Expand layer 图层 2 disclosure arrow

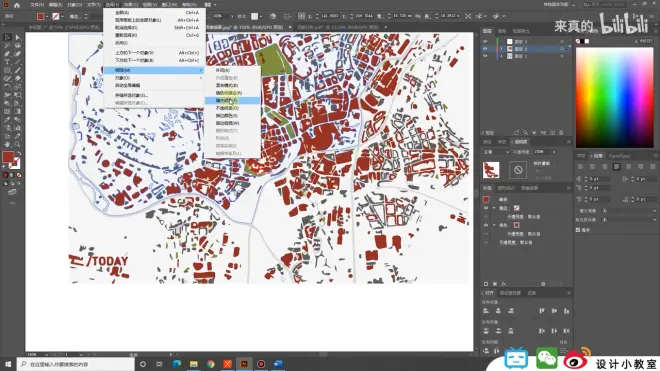(x=501, y=49)
